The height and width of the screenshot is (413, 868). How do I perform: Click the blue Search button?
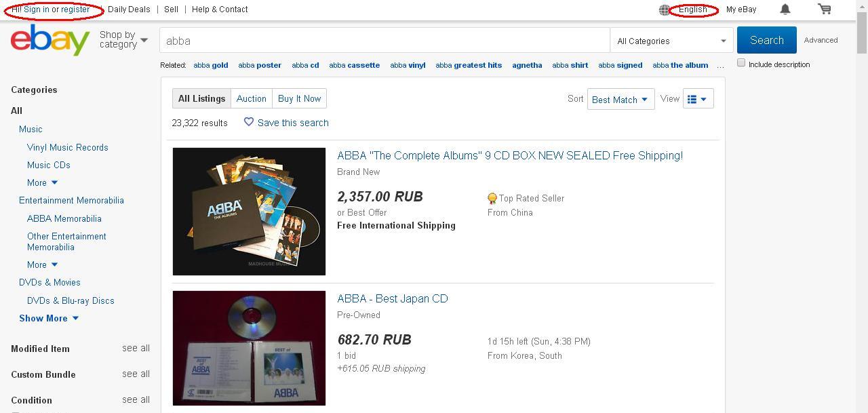pos(766,40)
